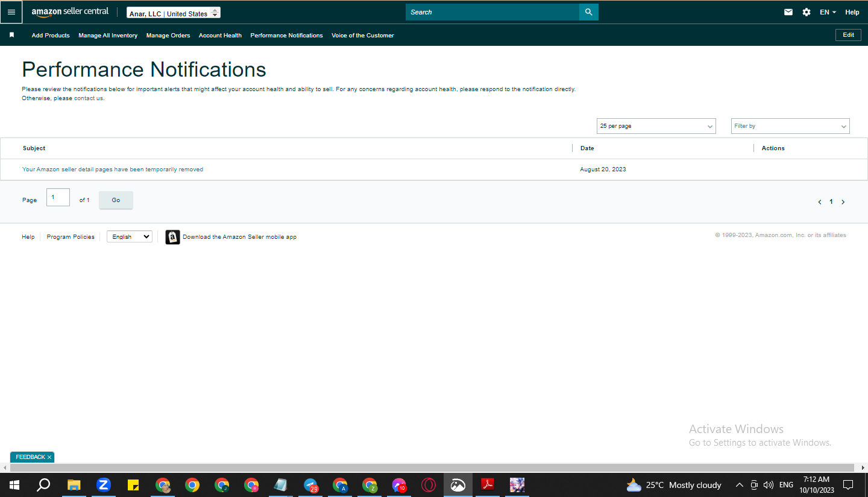Image resolution: width=868 pixels, height=497 pixels.
Task: Click the bookmark icon in navigation bar
Action: [x=11, y=35]
